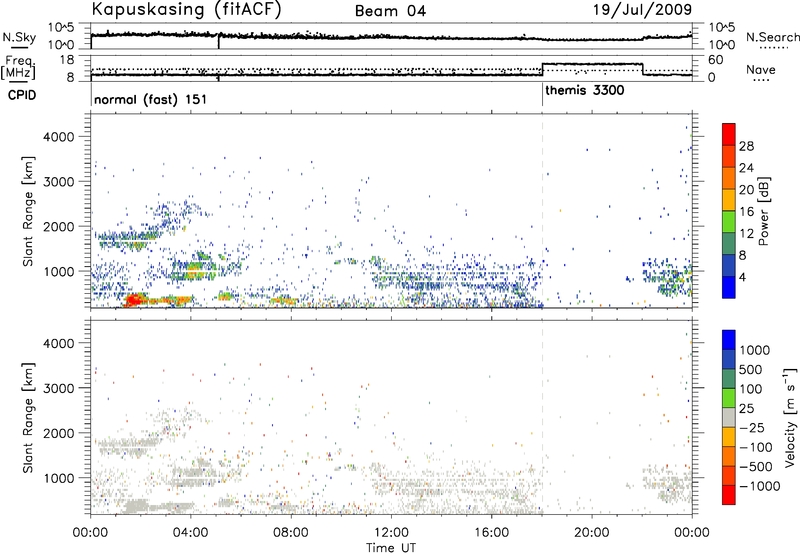Click power colorbar segment between 20 and 24
This screenshot has height=554, width=800.
click(729, 179)
